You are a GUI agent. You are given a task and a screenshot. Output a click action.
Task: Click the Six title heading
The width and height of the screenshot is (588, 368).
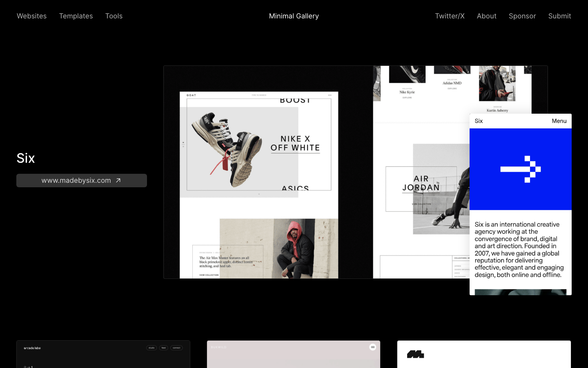tap(26, 158)
